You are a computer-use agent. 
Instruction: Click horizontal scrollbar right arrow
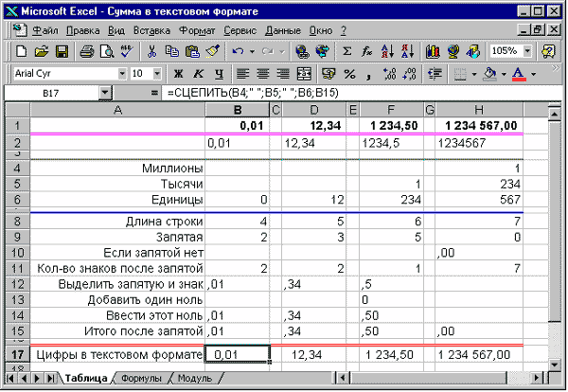pos(537,378)
